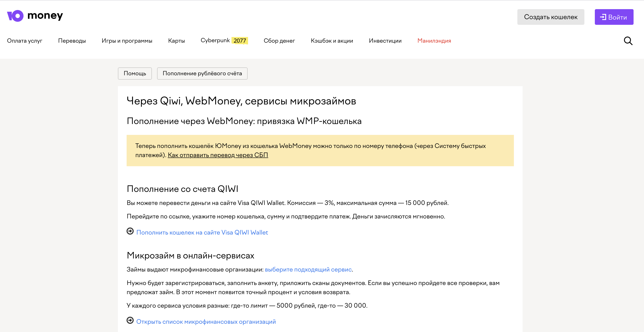The image size is (644, 332).
Task: Click the paragraph starting Нужно будет зарегистрироваться
Action: click(313, 287)
